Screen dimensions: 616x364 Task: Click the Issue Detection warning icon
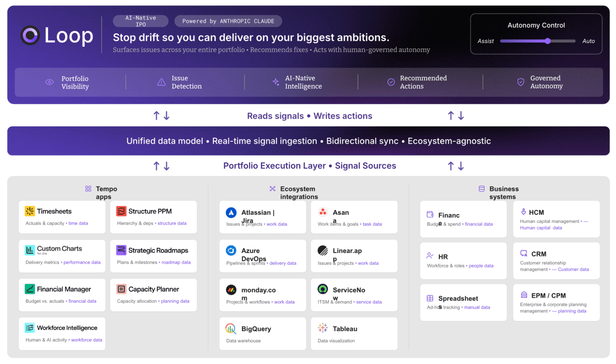(x=161, y=82)
